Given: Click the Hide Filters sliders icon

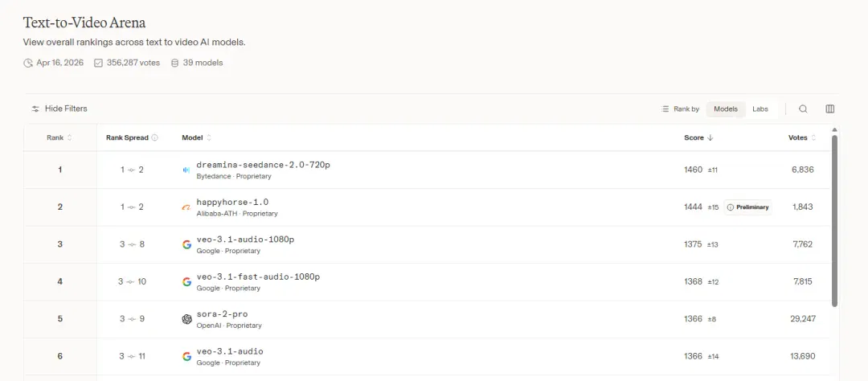Looking at the screenshot, I should coord(35,109).
